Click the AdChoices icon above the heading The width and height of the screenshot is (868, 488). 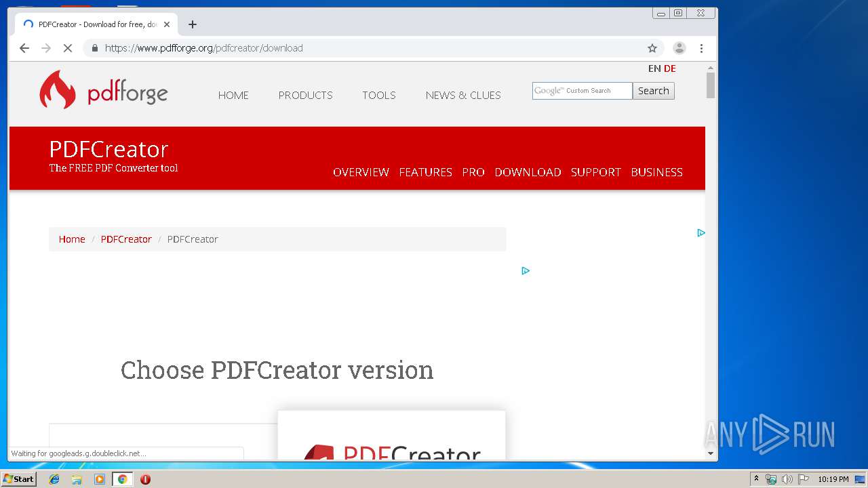[526, 270]
